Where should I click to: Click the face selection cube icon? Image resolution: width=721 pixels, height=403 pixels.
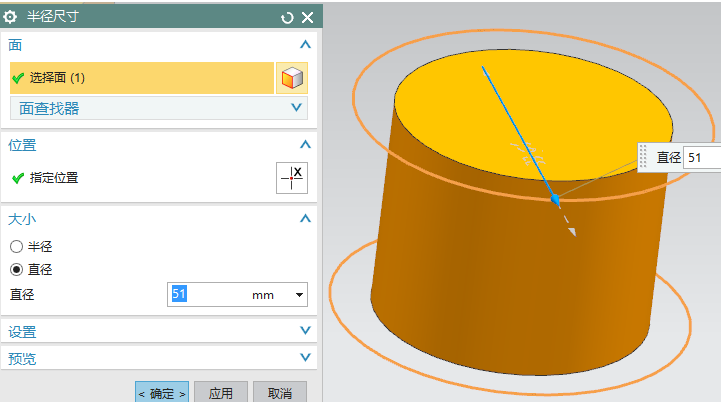[x=291, y=78]
